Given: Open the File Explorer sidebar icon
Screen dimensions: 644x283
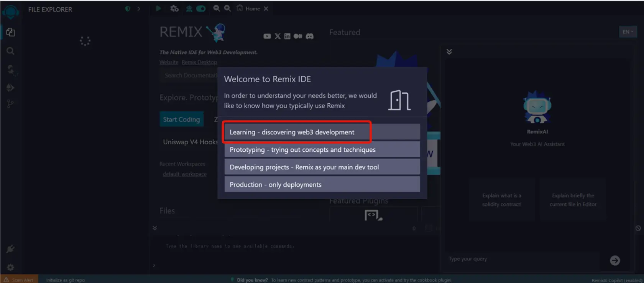Looking at the screenshot, I should 10,32.
